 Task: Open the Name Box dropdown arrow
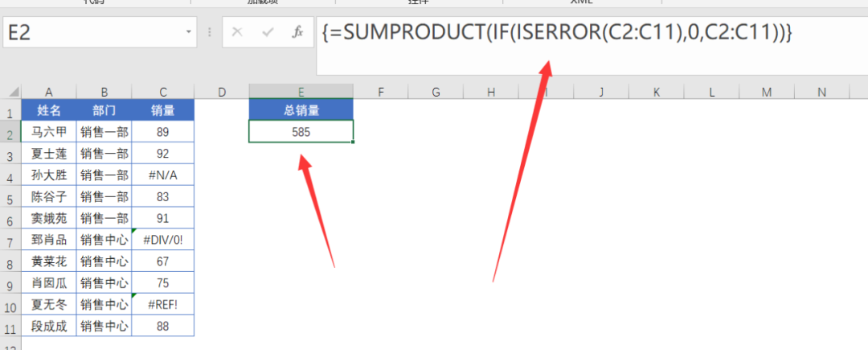coord(188,32)
